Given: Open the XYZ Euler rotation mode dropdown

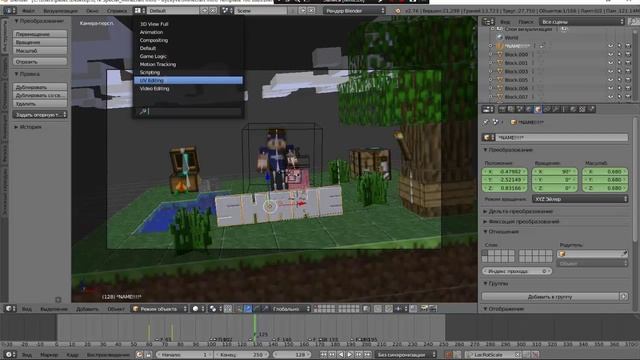Looking at the screenshot, I should (x=580, y=199).
